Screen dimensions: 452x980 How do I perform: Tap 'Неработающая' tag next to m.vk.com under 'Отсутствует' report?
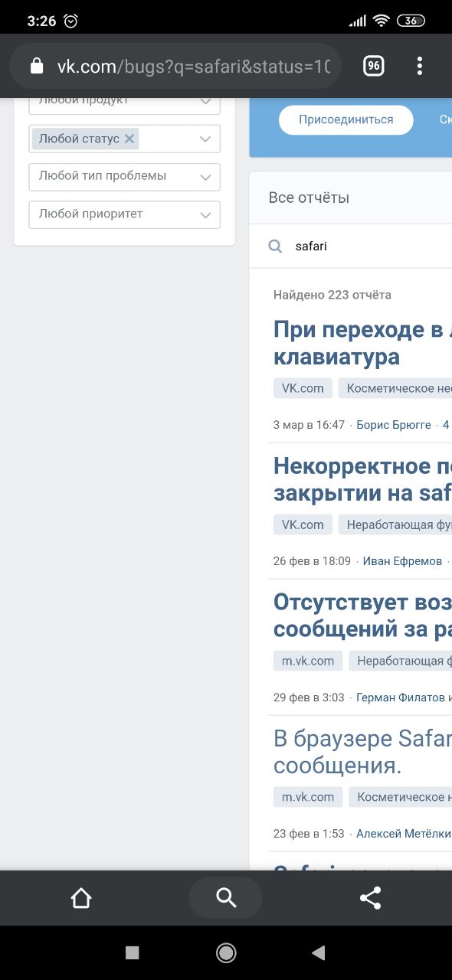click(400, 661)
